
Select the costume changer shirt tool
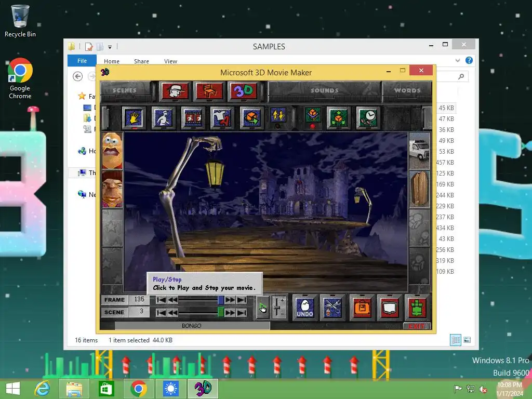tap(222, 118)
